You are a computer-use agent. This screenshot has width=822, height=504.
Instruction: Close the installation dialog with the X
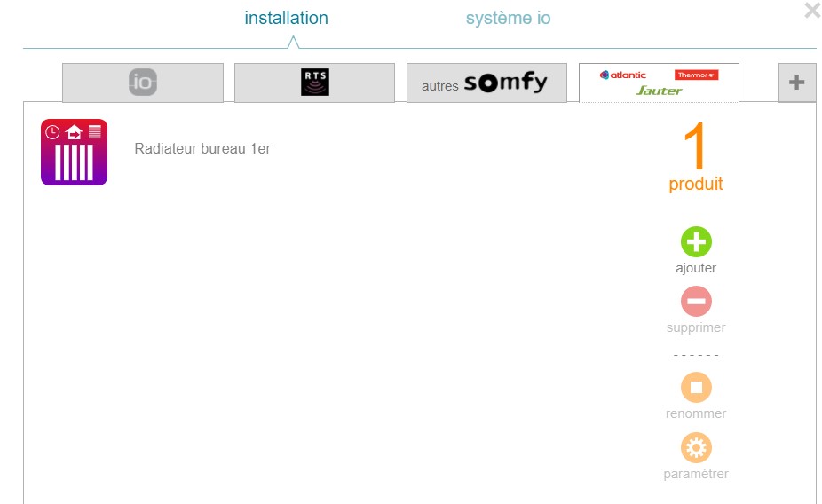click(x=811, y=11)
